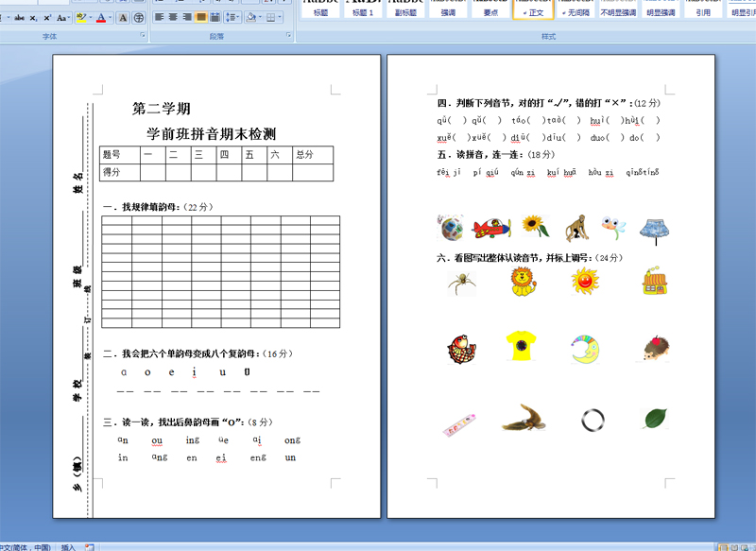Select the hedgehog picture
The image size is (756, 551).
pos(656,349)
